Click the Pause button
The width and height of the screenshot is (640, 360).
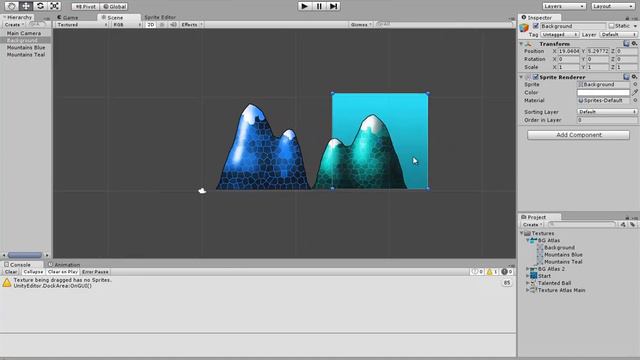pyautogui.click(x=319, y=6)
